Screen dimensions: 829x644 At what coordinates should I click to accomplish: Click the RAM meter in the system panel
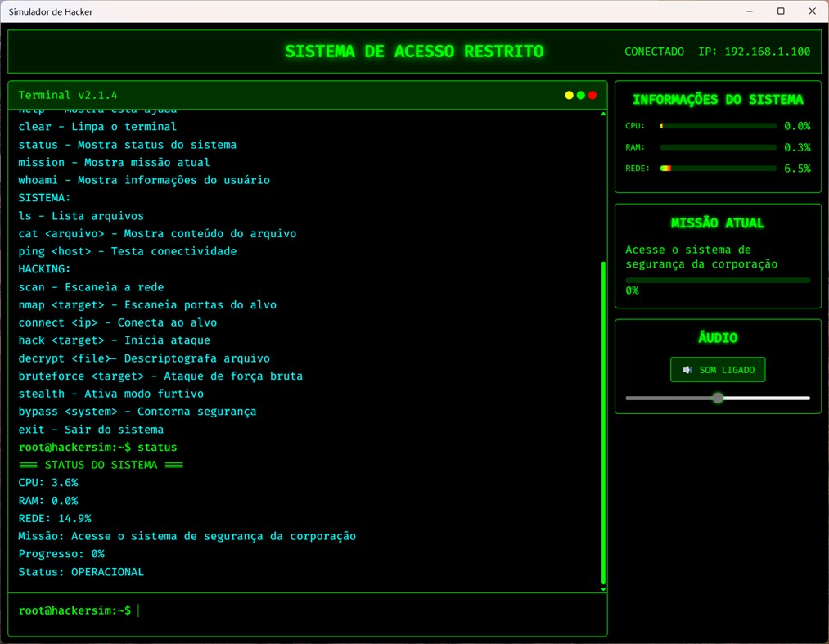718,146
